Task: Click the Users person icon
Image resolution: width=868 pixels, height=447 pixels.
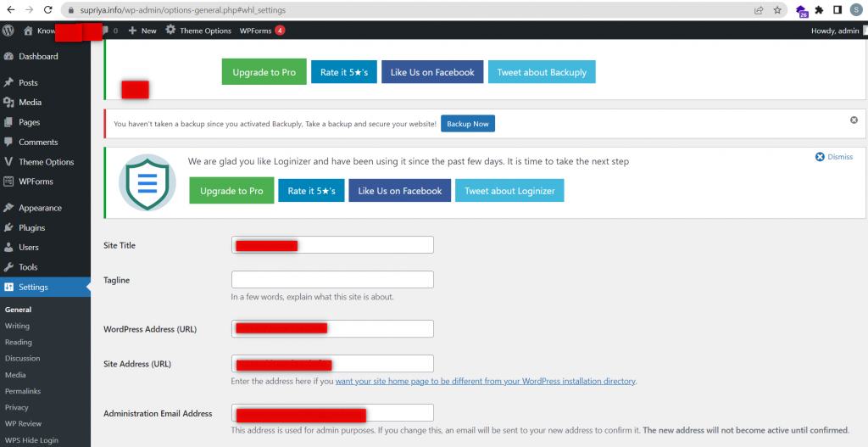Action: click(x=8, y=247)
